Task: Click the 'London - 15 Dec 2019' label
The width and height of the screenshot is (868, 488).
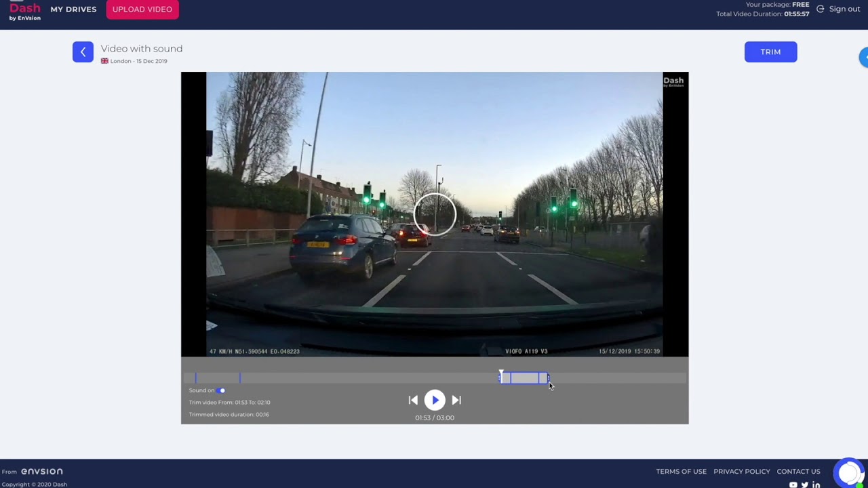Action: pyautogui.click(x=139, y=61)
